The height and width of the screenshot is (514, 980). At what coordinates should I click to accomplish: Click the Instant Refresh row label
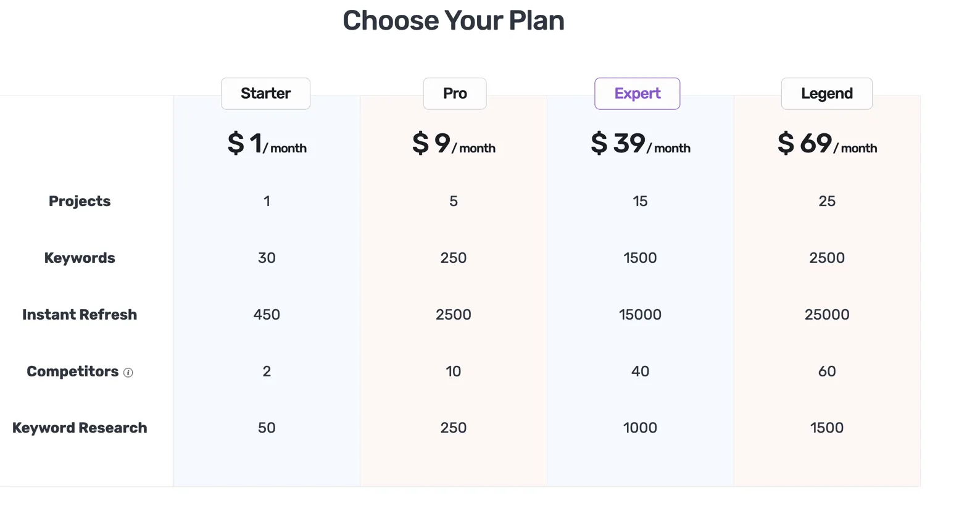coord(80,314)
